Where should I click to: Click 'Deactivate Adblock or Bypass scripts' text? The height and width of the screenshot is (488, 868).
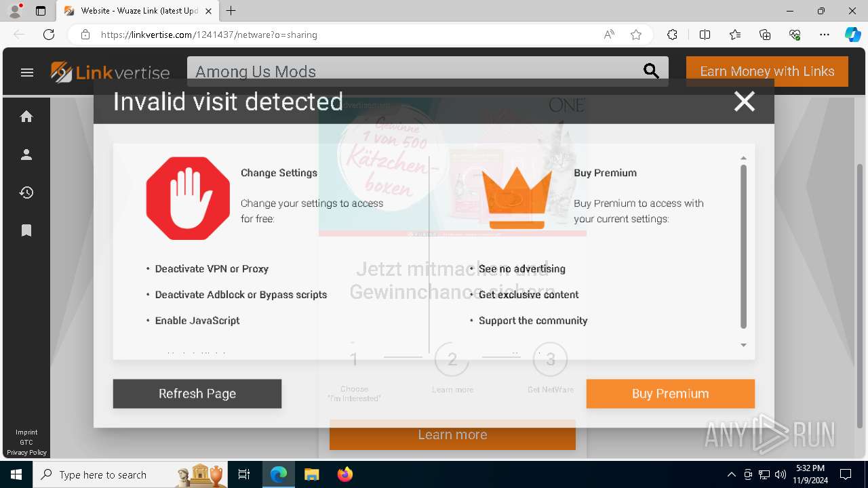pyautogui.click(x=241, y=295)
